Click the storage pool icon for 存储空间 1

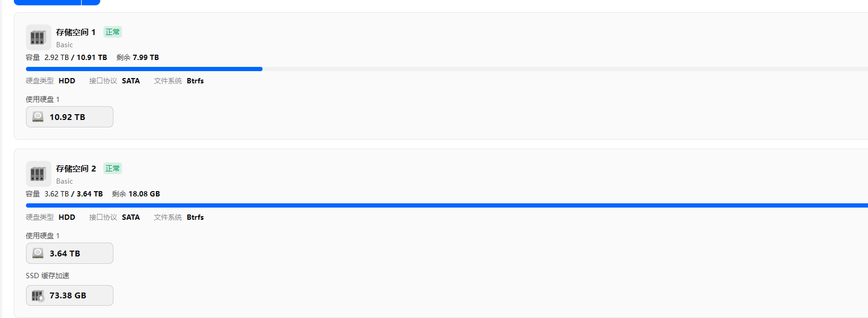[38, 37]
